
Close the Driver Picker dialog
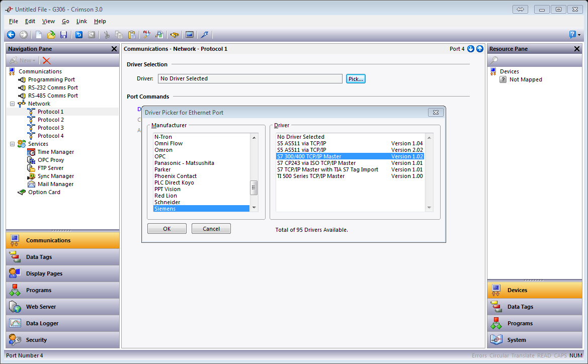click(436, 113)
